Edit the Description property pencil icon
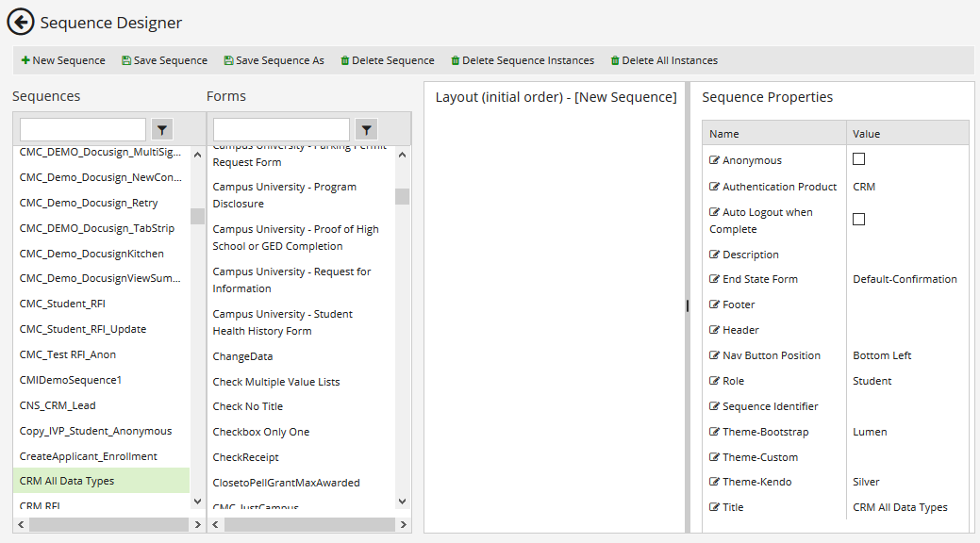This screenshot has height=543, width=980. (714, 254)
